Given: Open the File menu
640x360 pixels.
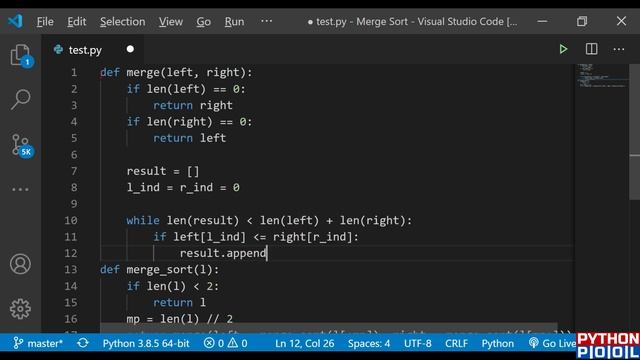Looking at the screenshot, I should (45, 21).
